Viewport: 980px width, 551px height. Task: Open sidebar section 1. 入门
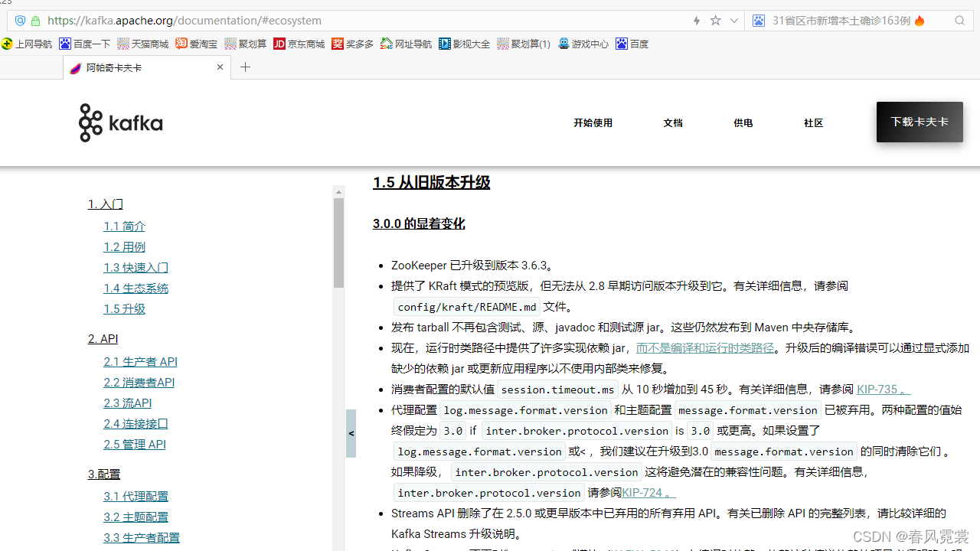pyautogui.click(x=106, y=204)
